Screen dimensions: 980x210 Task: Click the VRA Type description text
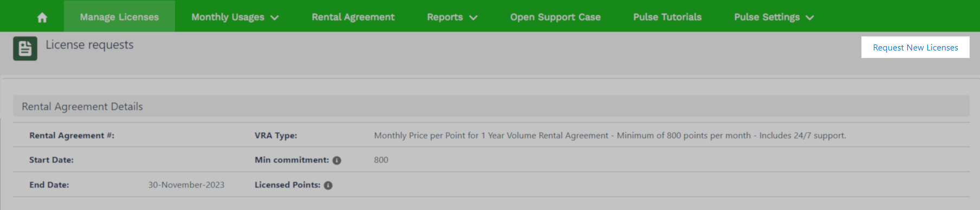(x=610, y=136)
